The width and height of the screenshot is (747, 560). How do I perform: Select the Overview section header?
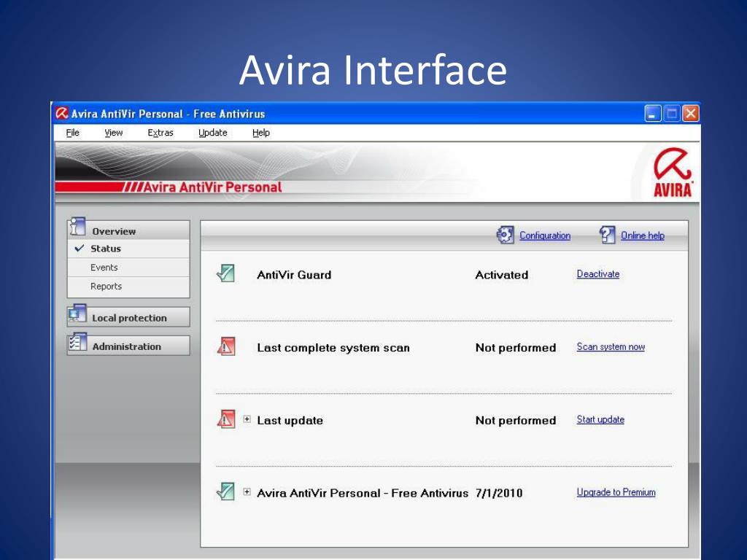pyautogui.click(x=128, y=230)
